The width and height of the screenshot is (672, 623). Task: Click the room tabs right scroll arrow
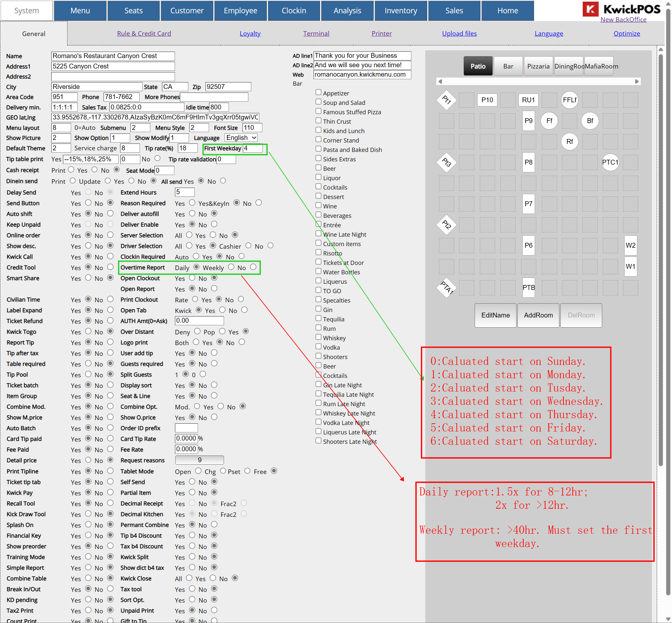pyautogui.click(x=637, y=81)
